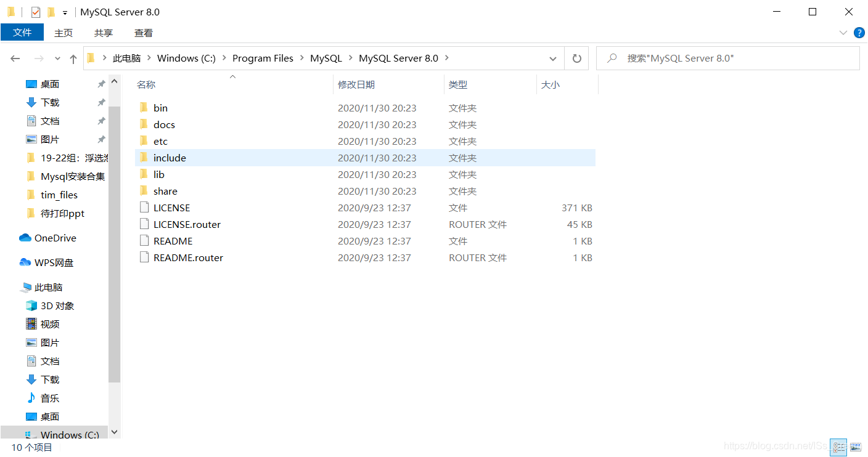
Task: Click navigation pane scroll up arrow
Action: 114,81
